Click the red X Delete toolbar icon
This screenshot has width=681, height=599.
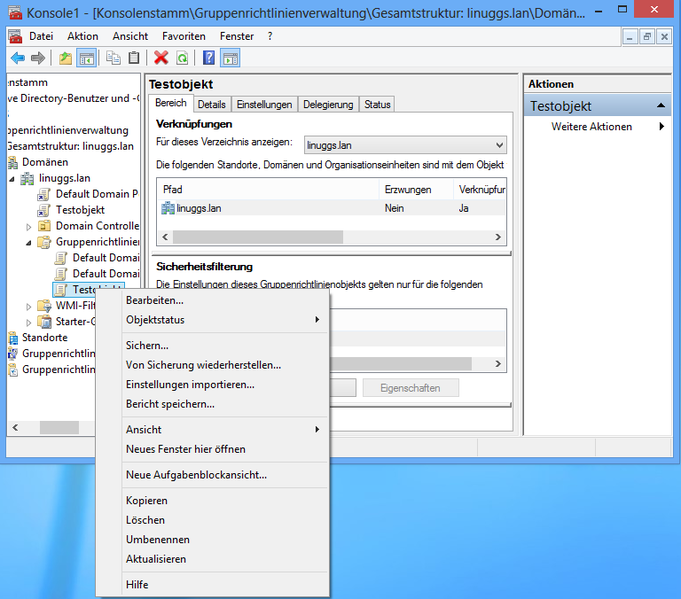(x=161, y=58)
